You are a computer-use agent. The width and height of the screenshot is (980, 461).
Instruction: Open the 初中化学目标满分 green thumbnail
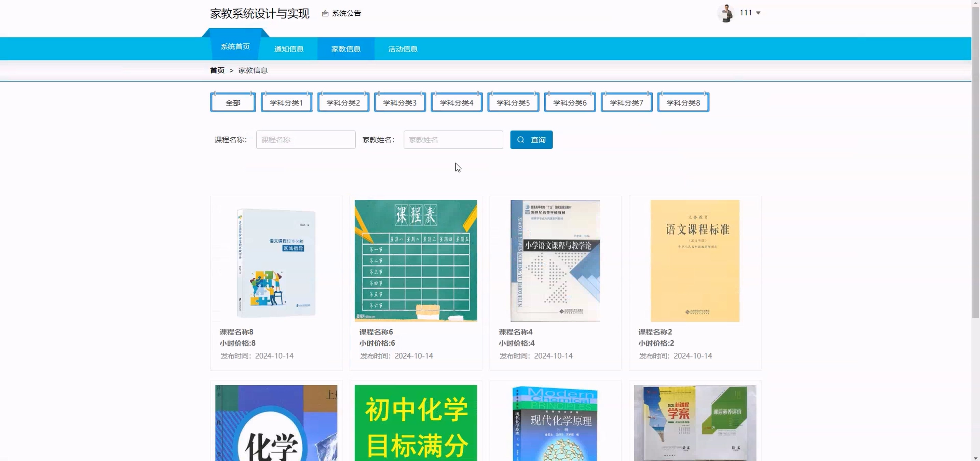[x=416, y=423]
